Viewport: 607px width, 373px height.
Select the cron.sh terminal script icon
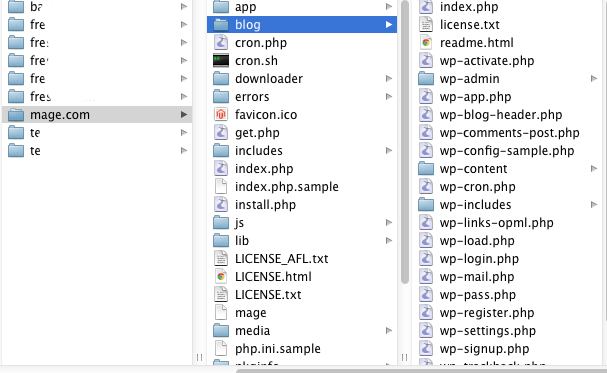[x=221, y=61]
